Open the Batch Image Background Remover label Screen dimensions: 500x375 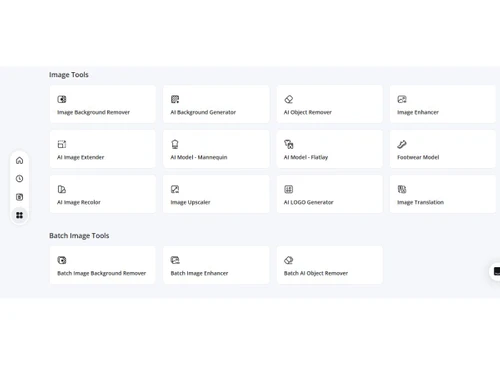(102, 273)
